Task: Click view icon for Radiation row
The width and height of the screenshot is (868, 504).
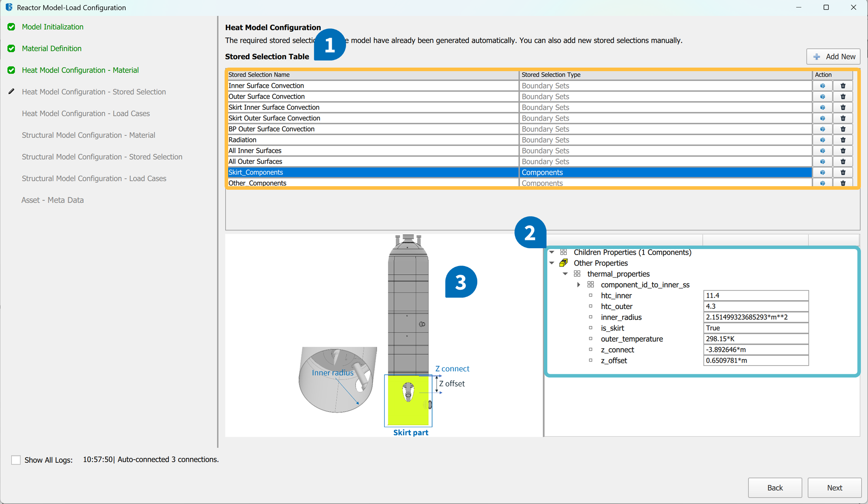Action: (x=823, y=140)
